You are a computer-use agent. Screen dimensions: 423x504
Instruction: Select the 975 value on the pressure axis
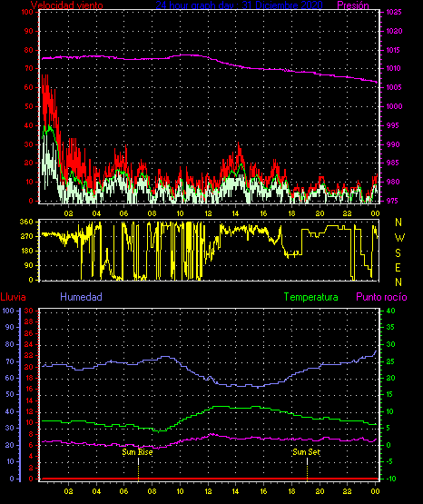(x=392, y=201)
